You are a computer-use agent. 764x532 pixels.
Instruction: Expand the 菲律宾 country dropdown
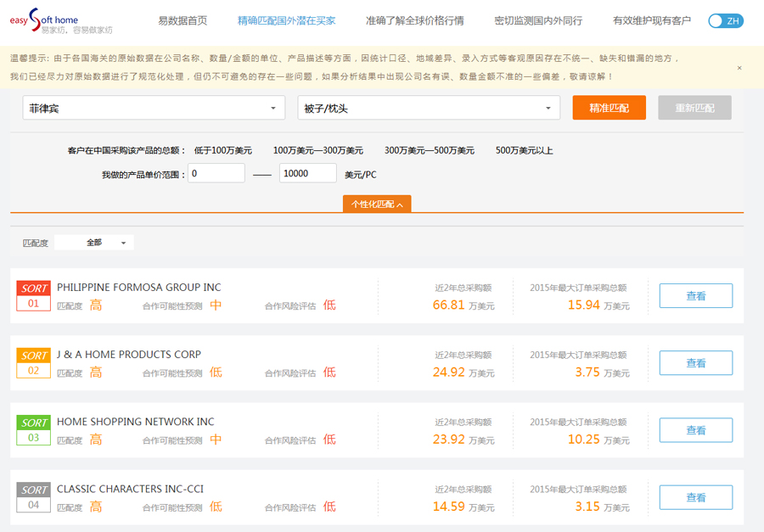point(154,108)
